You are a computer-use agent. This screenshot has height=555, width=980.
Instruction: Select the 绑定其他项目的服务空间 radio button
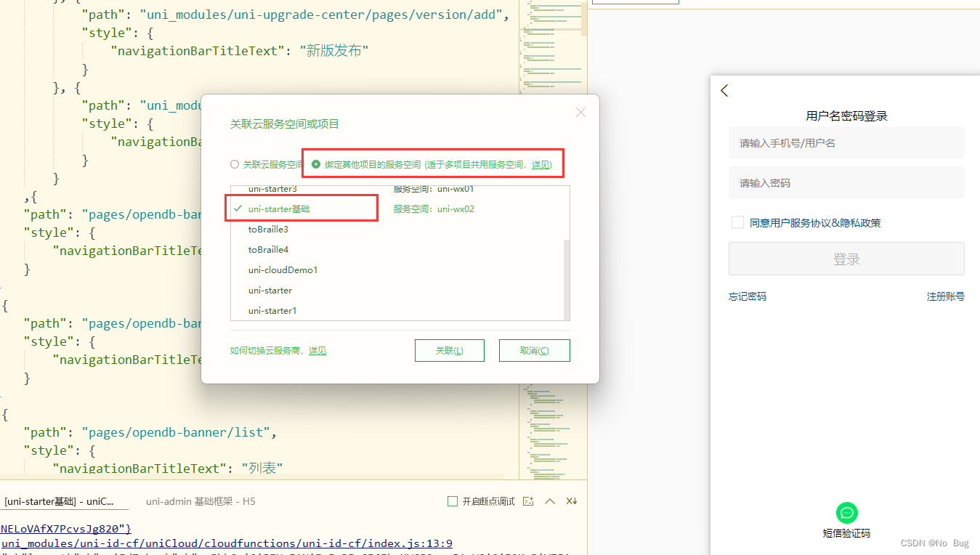tap(315, 163)
